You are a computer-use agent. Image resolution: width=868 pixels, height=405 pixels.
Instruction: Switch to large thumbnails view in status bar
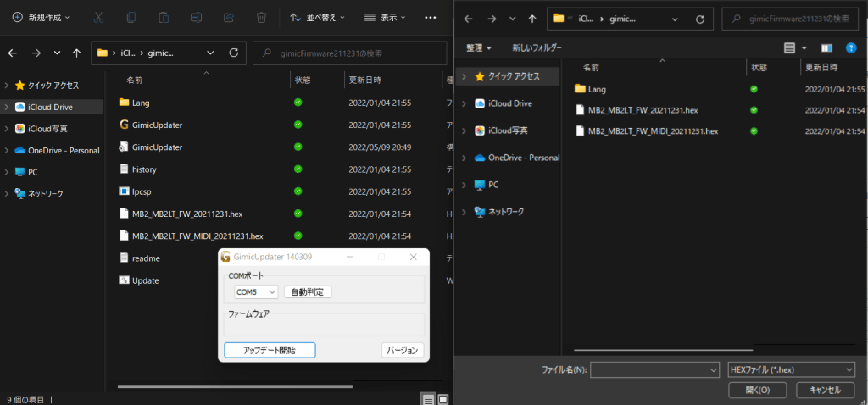[x=442, y=398]
